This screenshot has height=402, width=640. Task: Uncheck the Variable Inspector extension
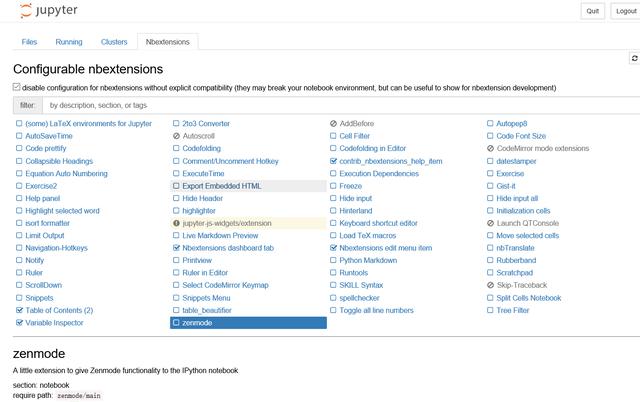coord(19,322)
